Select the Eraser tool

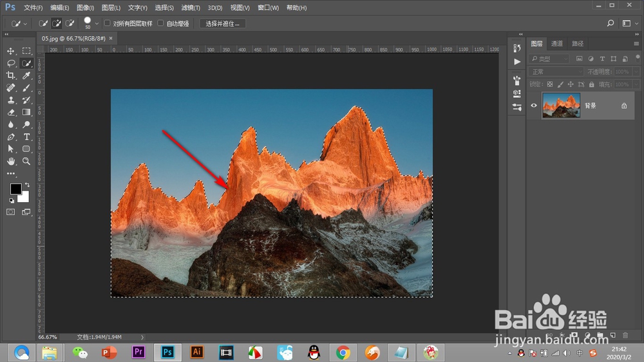pyautogui.click(x=11, y=112)
